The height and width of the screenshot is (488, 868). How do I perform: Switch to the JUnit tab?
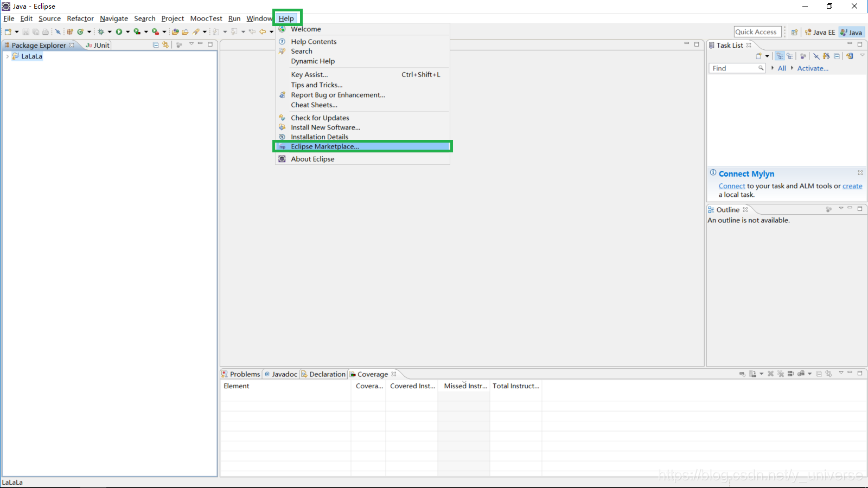98,46
